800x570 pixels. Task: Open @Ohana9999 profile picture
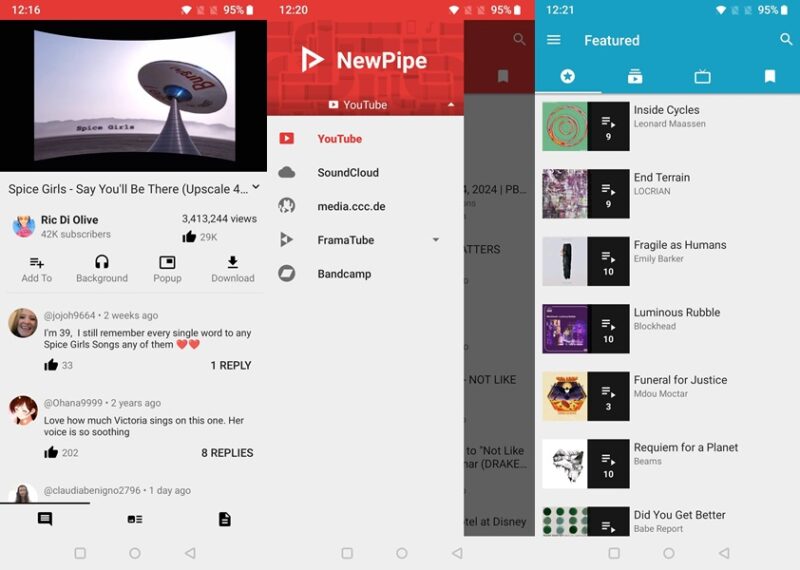tap(23, 410)
